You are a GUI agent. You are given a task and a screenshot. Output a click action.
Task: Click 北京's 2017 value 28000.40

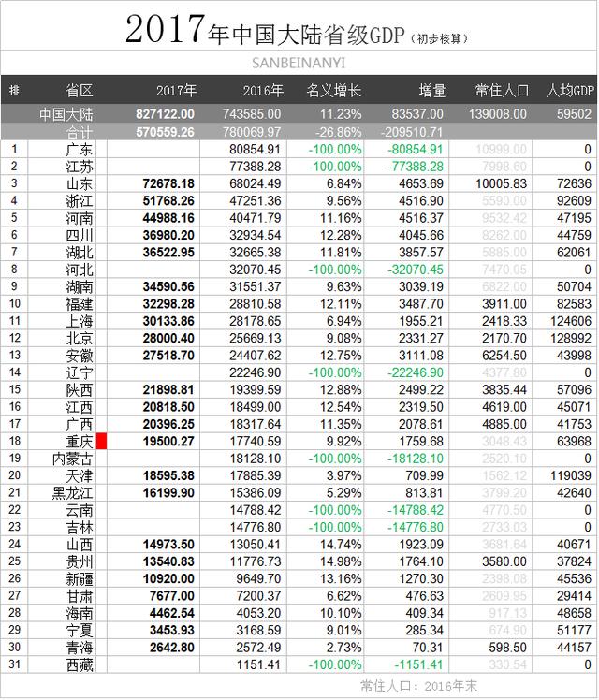coord(168,339)
